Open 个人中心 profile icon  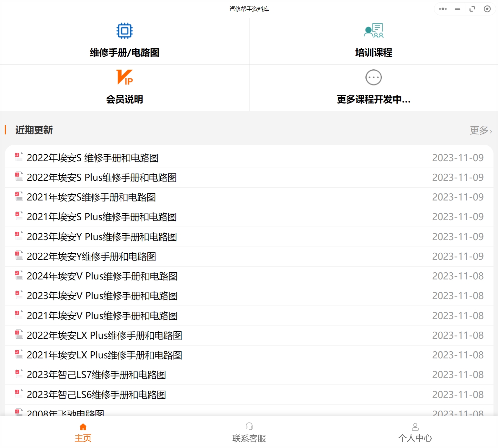click(415, 427)
